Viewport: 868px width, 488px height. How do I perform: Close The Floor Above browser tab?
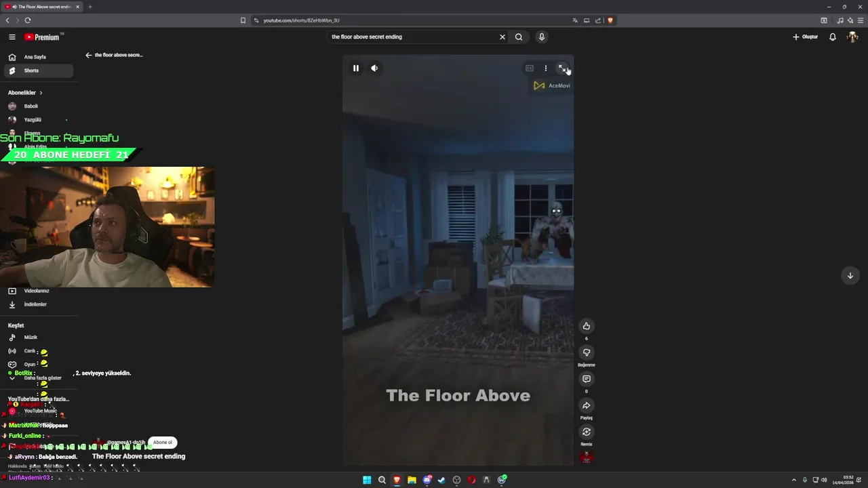point(77,7)
